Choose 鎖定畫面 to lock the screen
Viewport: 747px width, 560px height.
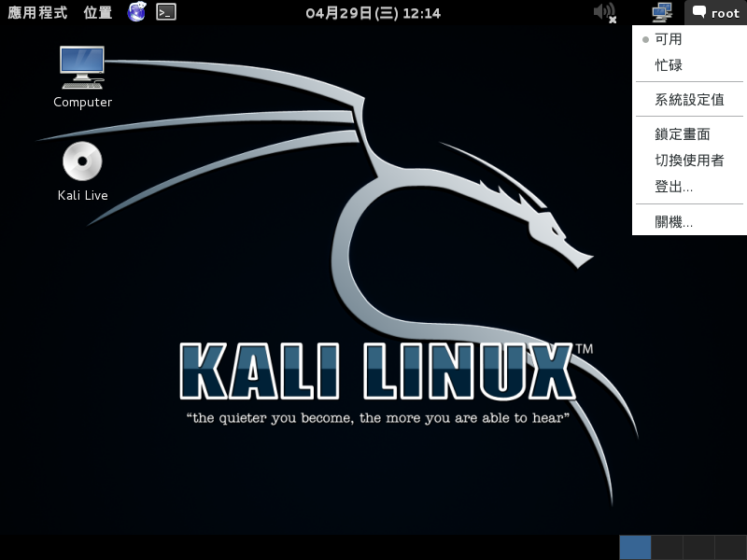[x=683, y=134]
